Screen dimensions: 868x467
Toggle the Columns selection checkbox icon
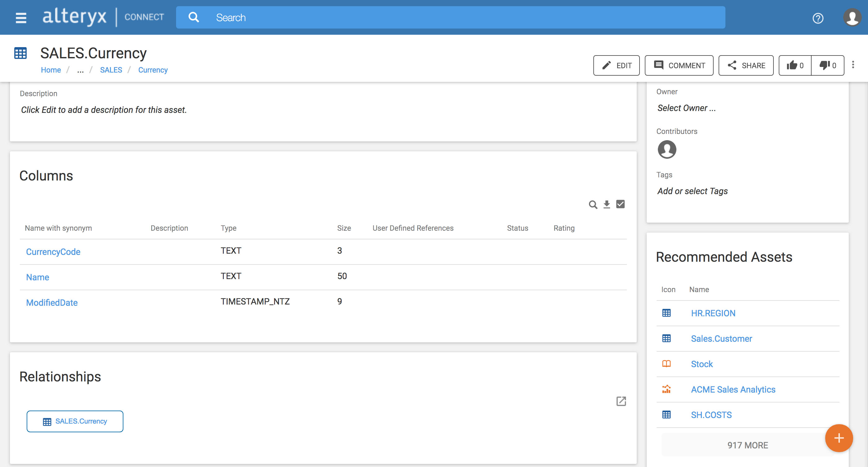pyautogui.click(x=620, y=204)
